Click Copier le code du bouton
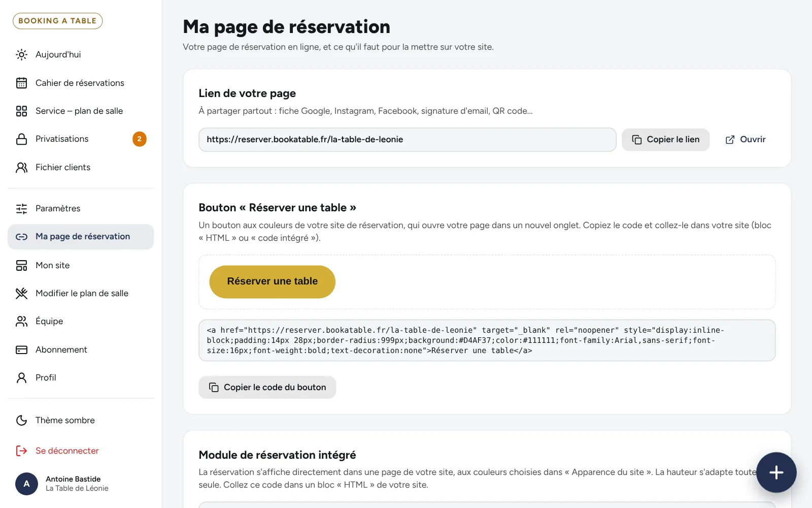 point(267,387)
